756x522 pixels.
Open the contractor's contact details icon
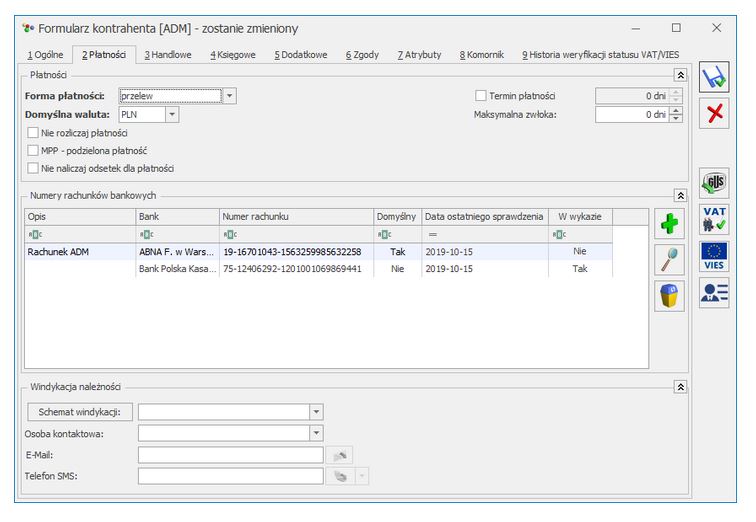pos(714,293)
